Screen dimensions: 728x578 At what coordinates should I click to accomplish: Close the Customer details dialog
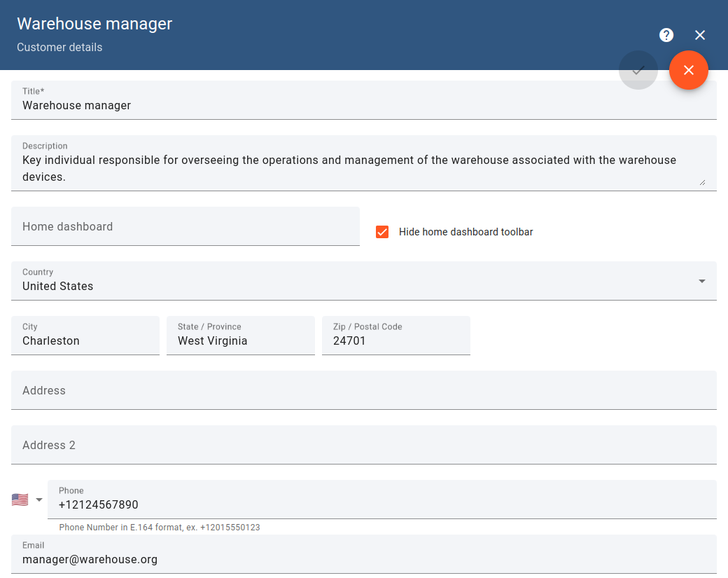click(x=700, y=35)
